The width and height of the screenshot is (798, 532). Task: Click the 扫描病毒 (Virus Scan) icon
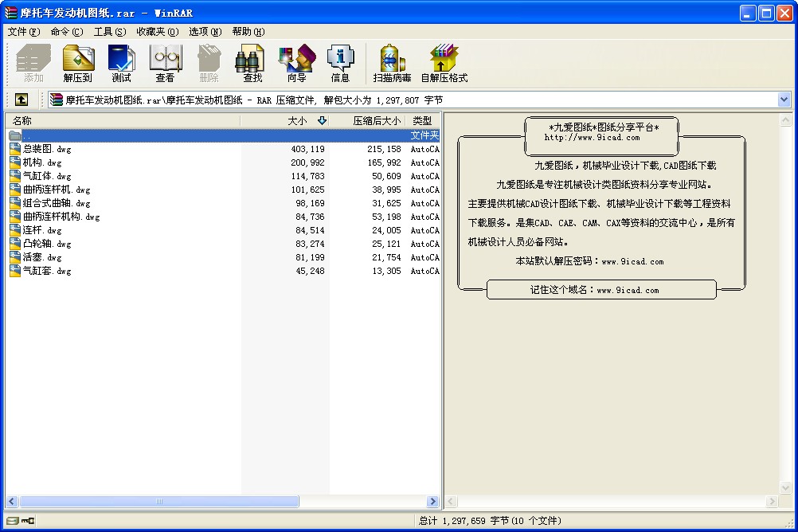tap(392, 64)
